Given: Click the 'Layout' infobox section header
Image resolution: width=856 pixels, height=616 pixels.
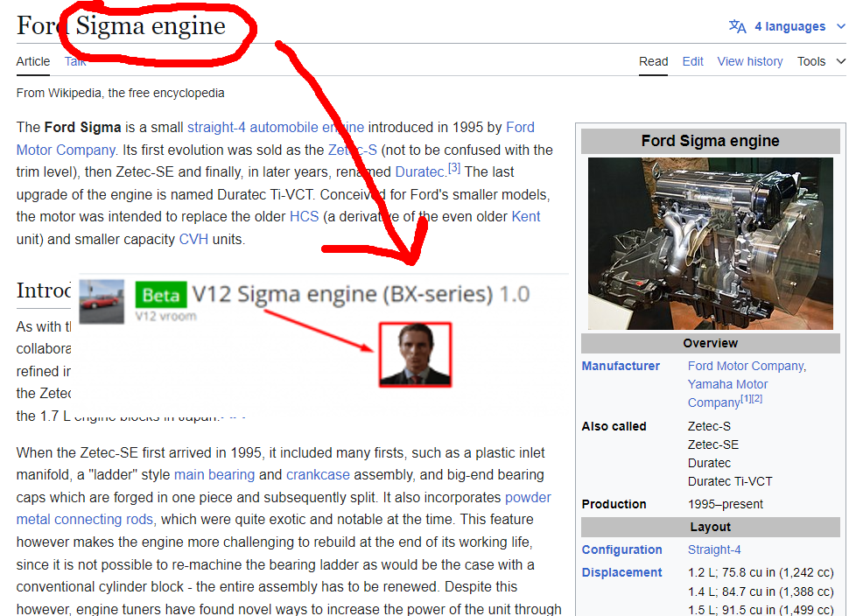Looking at the screenshot, I should coord(710,527).
